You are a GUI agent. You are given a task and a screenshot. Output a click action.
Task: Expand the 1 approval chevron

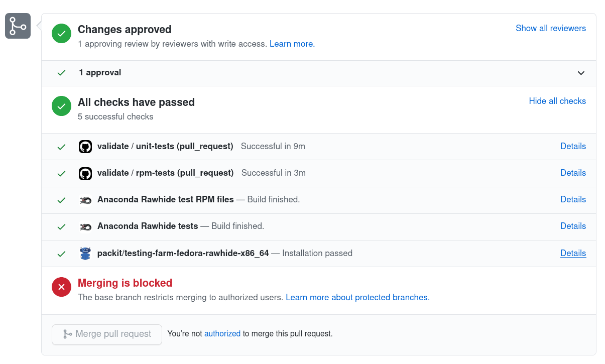(581, 73)
